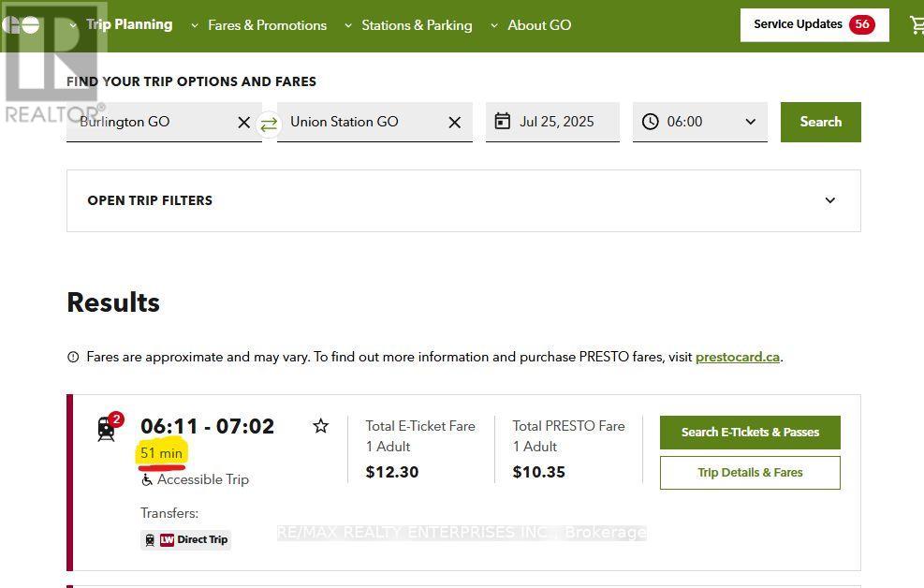Image resolution: width=924 pixels, height=588 pixels.
Task: Click the green Search button
Action: pyautogui.click(x=820, y=122)
